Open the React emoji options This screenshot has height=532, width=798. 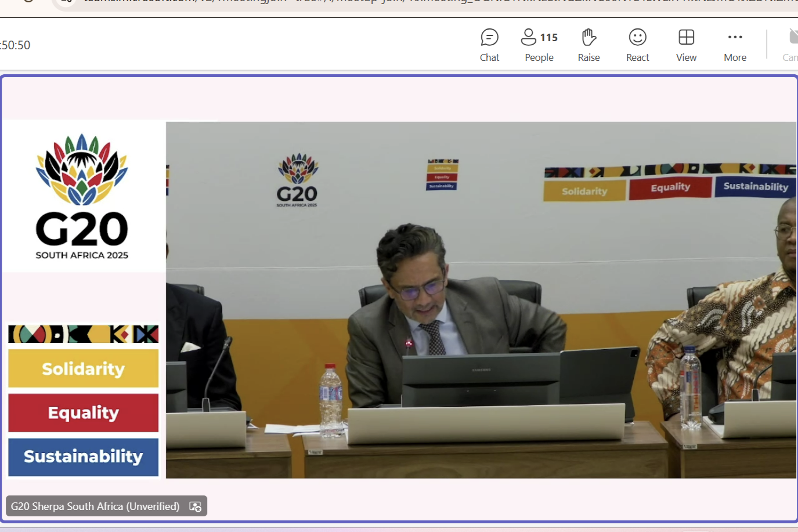(x=637, y=45)
